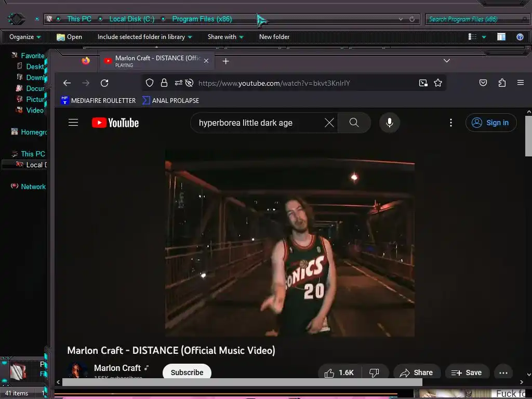
Task: Open site permissions icon in address bar
Action: 179,83
